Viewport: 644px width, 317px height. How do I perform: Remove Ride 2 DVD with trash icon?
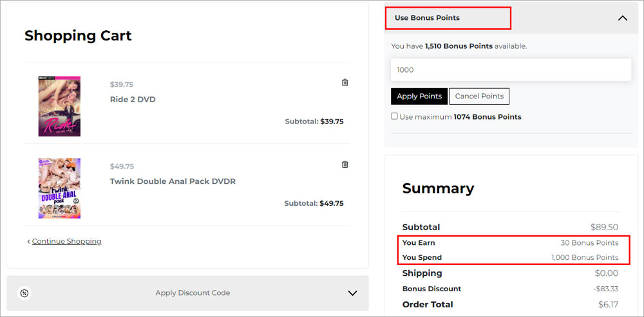click(x=345, y=82)
